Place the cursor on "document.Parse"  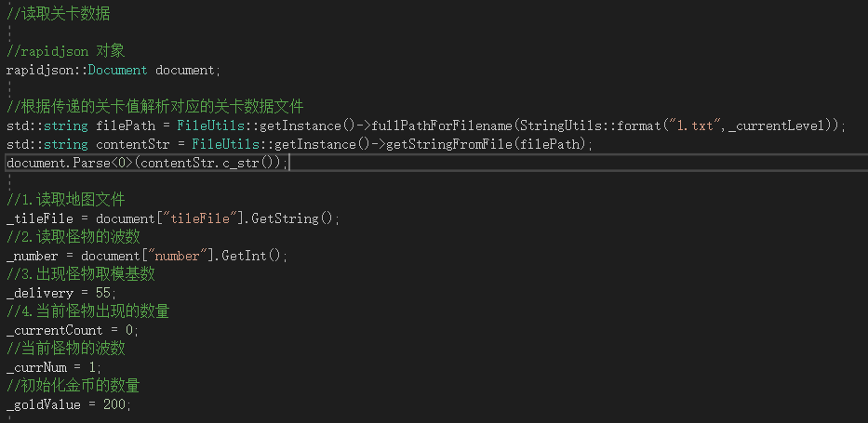(58, 163)
